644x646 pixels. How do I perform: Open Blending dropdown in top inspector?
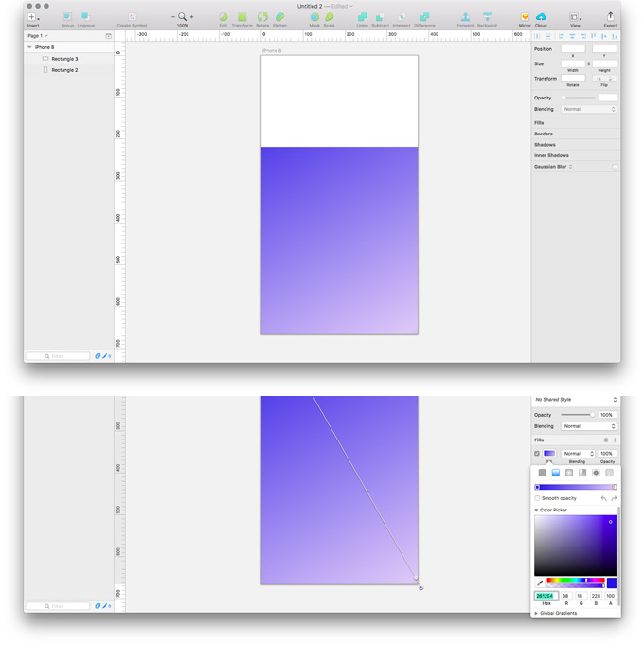pos(589,109)
